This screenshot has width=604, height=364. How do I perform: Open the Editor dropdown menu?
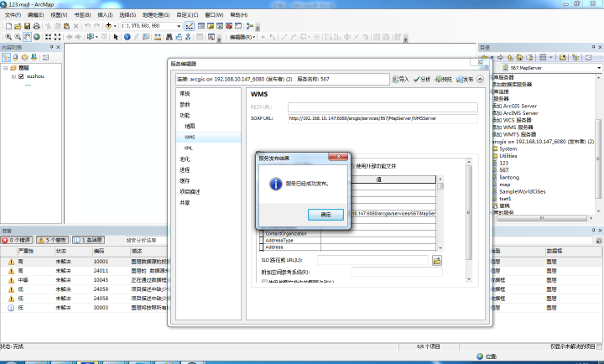coord(242,37)
